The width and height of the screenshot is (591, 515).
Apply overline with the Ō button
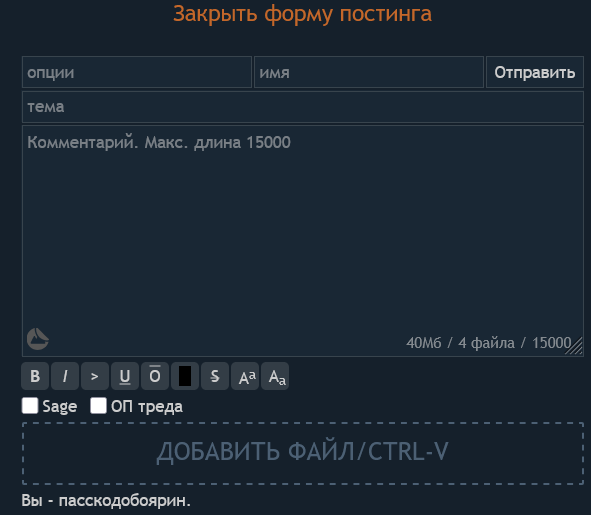click(x=155, y=376)
